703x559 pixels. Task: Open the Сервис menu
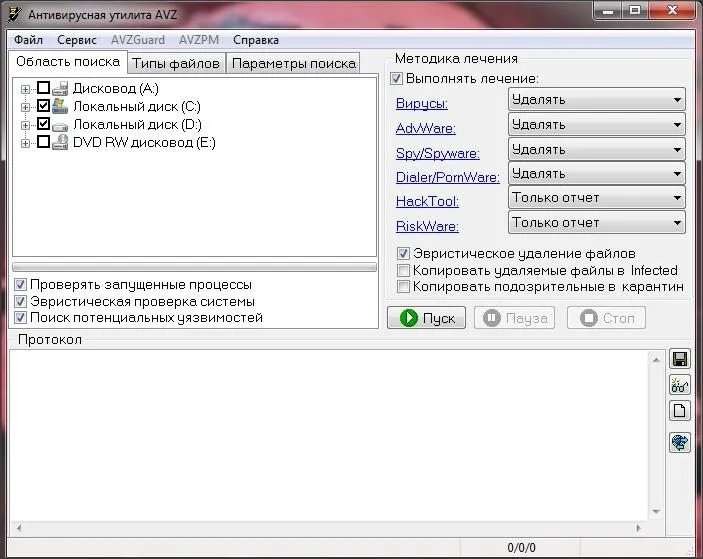coord(77,40)
